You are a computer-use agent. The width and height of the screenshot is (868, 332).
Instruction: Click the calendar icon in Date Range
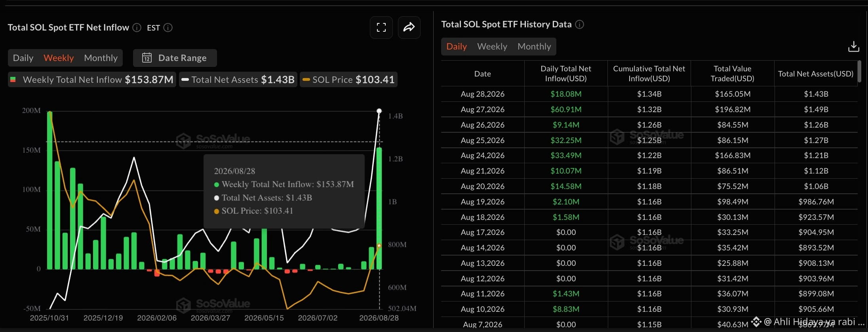[x=147, y=58]
